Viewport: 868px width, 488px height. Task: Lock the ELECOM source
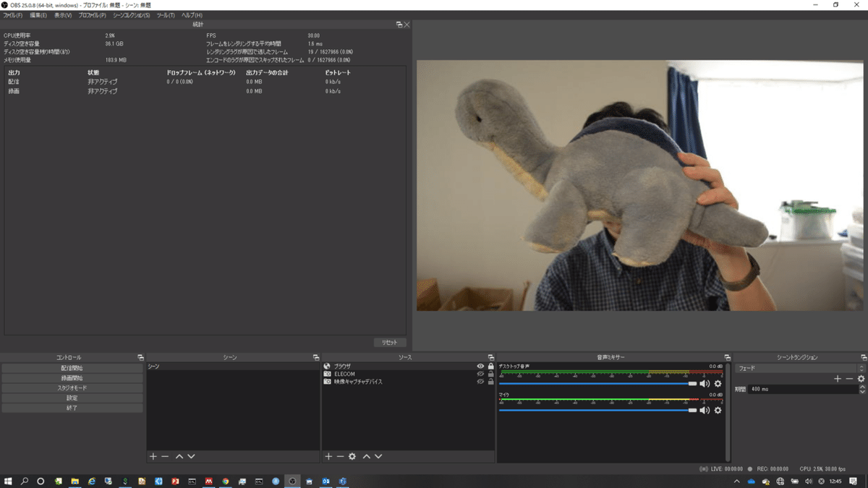(x=490, y=374)
